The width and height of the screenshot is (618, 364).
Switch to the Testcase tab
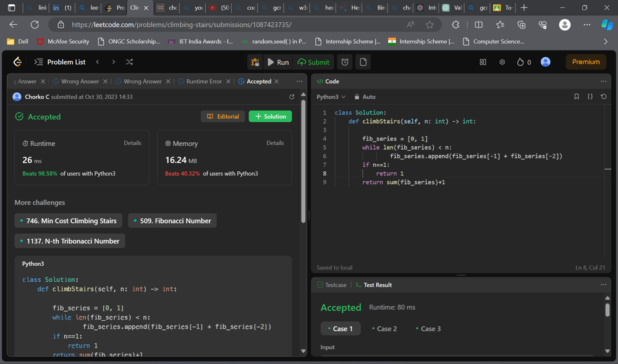pos(332,285)
